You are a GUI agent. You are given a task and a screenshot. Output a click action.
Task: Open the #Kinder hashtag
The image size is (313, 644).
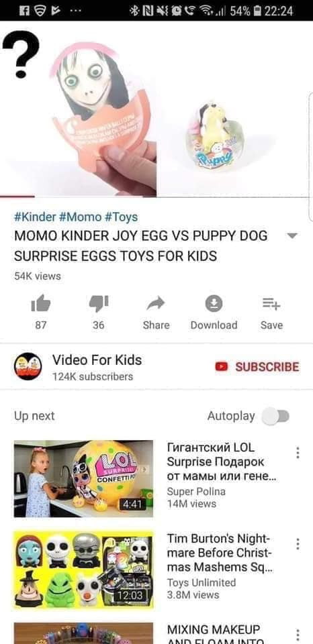(x=35, y=217)
